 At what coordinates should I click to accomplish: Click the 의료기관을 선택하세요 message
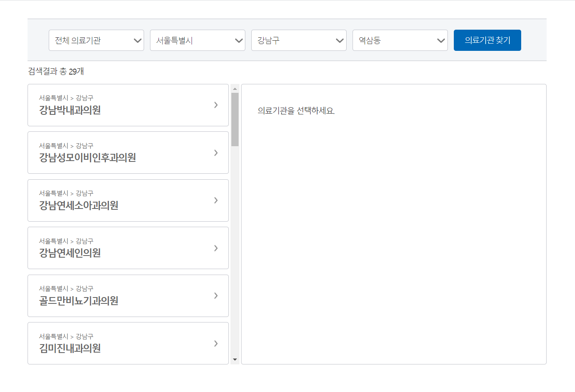click(x=296, y=111)
